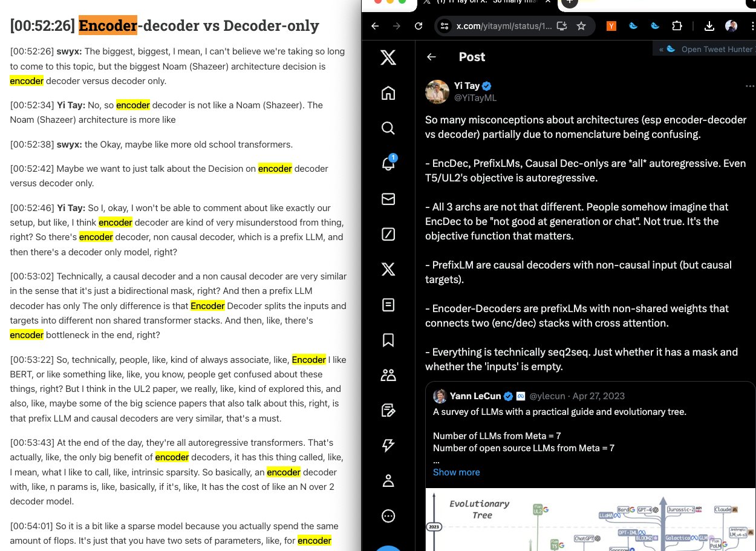Open Messages envelope in X sidebar
This screenshot has width=756, height=551.
(x=388, y=199)
